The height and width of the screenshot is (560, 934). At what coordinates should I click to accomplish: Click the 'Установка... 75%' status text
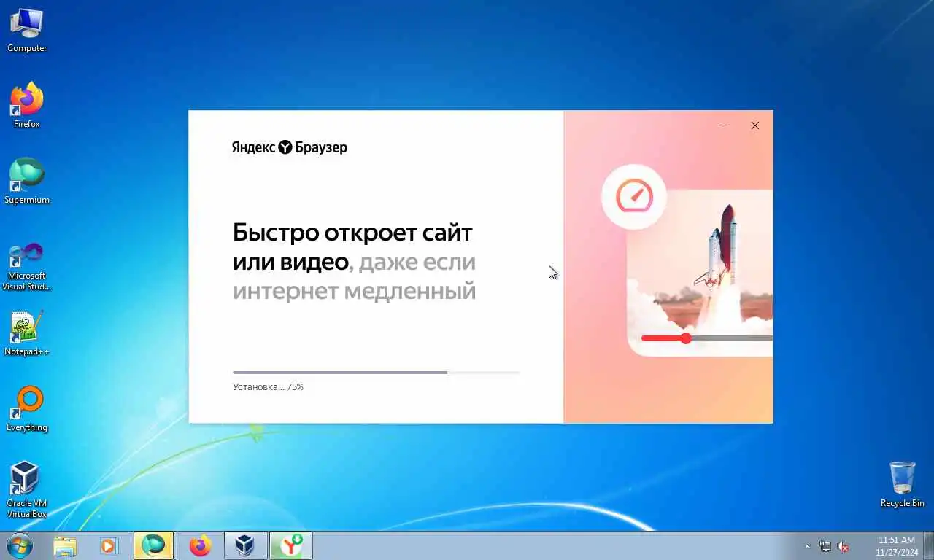point(268,387)
